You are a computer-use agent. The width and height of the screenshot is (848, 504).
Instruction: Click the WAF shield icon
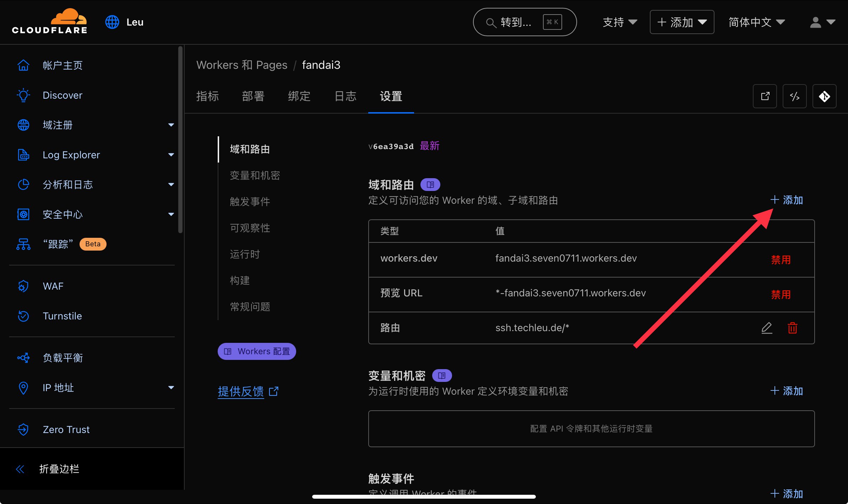coord(23,286)
